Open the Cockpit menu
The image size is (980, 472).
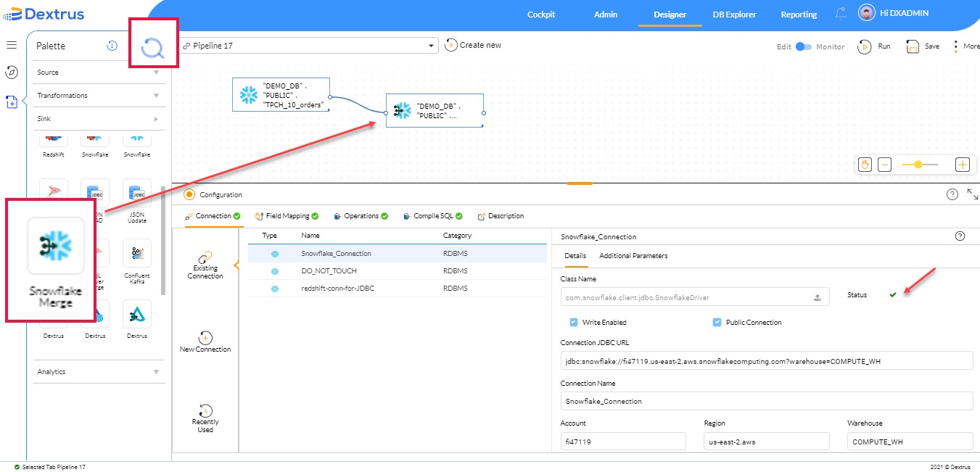(x=541, y=14)
